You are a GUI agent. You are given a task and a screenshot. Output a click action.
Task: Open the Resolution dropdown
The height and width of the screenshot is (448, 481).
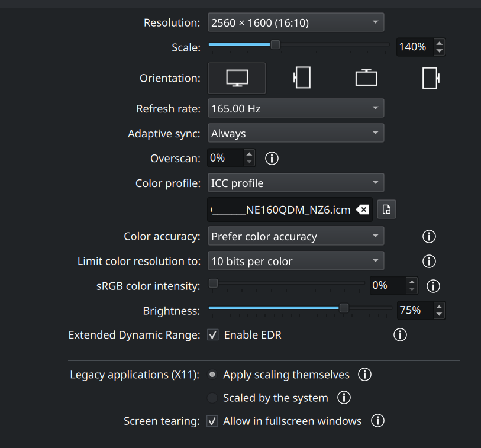[296, 23]
